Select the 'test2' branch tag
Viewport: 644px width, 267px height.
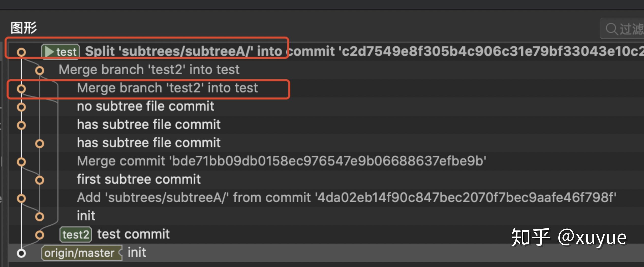pyautogui.click(x=75, y=234)
